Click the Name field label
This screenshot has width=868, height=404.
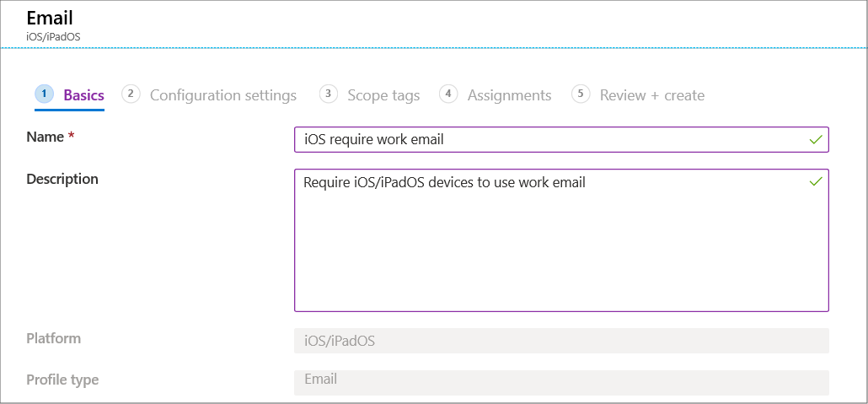pos(46,137)
